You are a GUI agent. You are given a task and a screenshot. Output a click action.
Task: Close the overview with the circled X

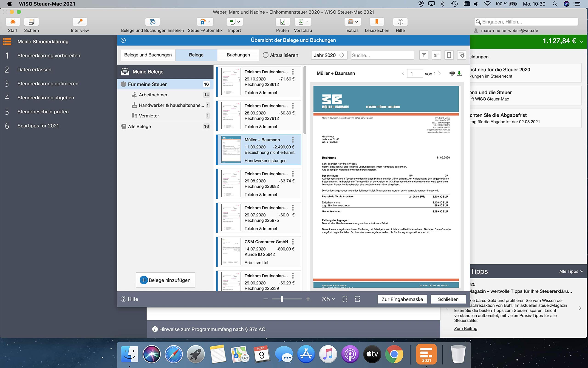[123, 40]
